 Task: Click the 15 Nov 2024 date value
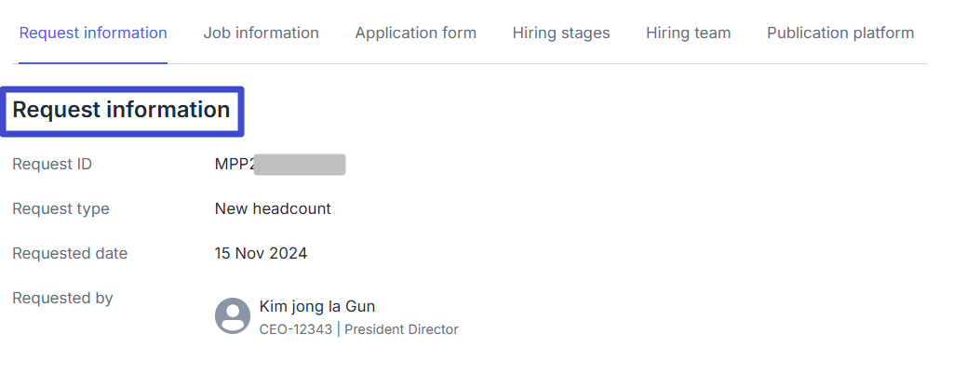261,254
